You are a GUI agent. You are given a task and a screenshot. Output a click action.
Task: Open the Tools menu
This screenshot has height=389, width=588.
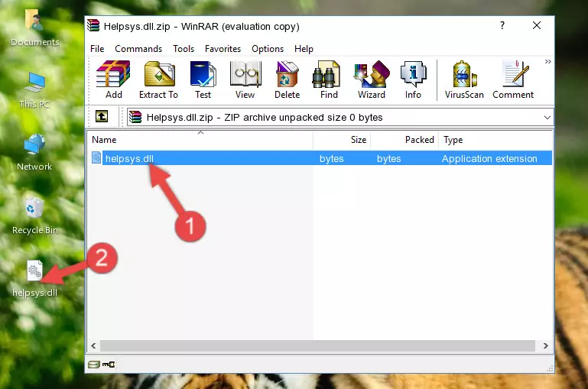tap(184, 49)
